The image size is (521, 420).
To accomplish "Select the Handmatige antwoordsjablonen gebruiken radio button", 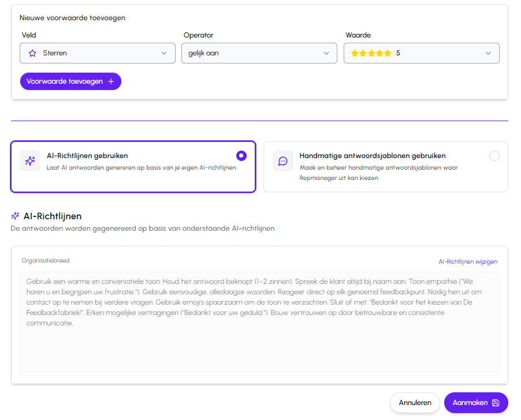I will [x=494, y=156].
